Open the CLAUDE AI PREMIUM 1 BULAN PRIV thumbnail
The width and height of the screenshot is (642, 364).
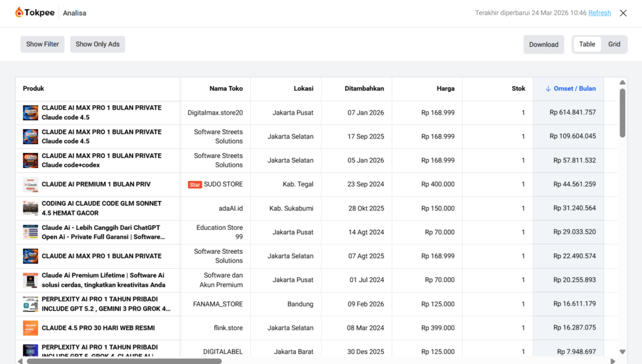tap(31, 185)
